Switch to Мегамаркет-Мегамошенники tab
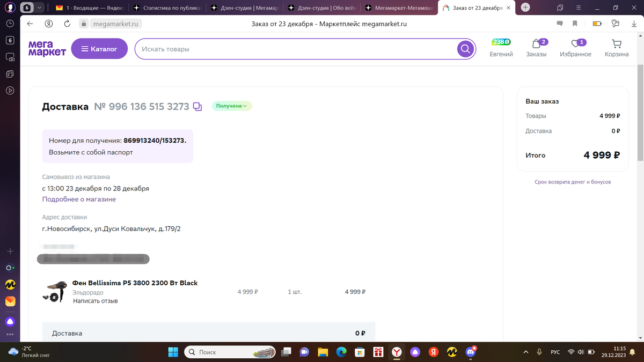Viewport: 644px width, 362px height. click(x=400, y=8)
